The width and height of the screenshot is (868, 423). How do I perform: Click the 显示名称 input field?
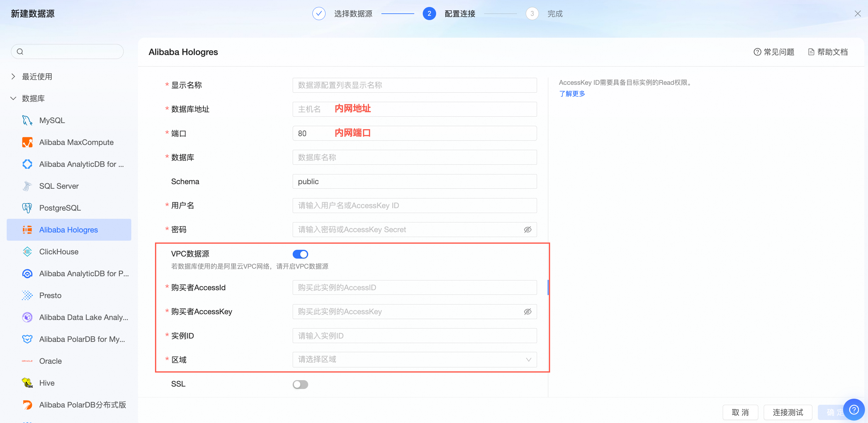pyautogui.click(x=415, y=85)
